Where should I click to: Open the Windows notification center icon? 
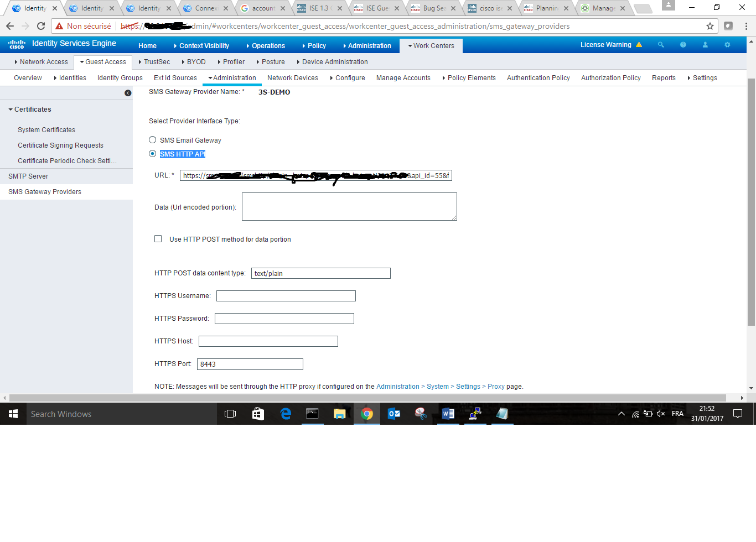738,414
